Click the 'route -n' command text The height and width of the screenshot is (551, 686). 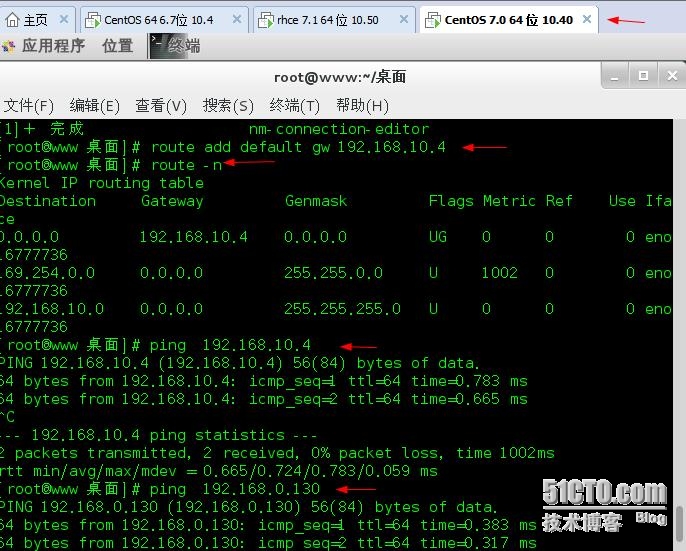click(186, 165)
